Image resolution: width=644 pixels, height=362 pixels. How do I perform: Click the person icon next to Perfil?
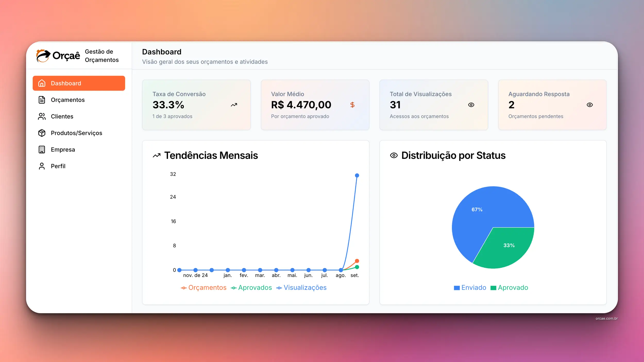(x=42, y=166)
